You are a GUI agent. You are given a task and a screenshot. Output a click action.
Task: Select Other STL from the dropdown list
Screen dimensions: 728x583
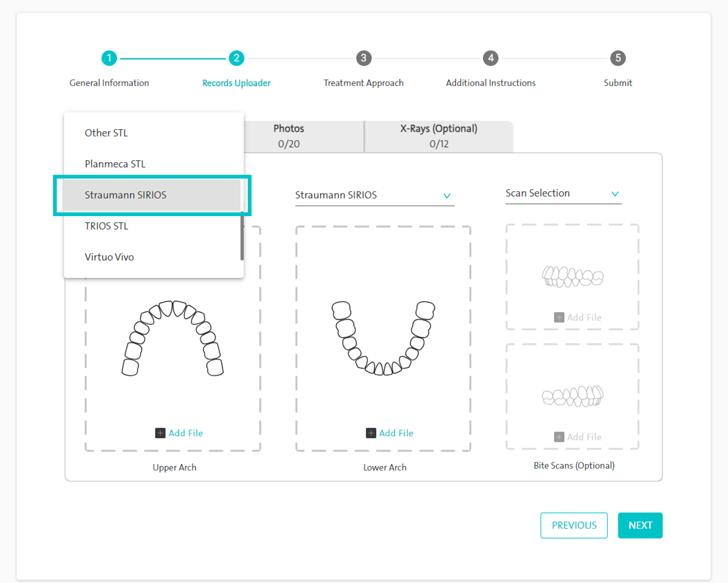152,133
